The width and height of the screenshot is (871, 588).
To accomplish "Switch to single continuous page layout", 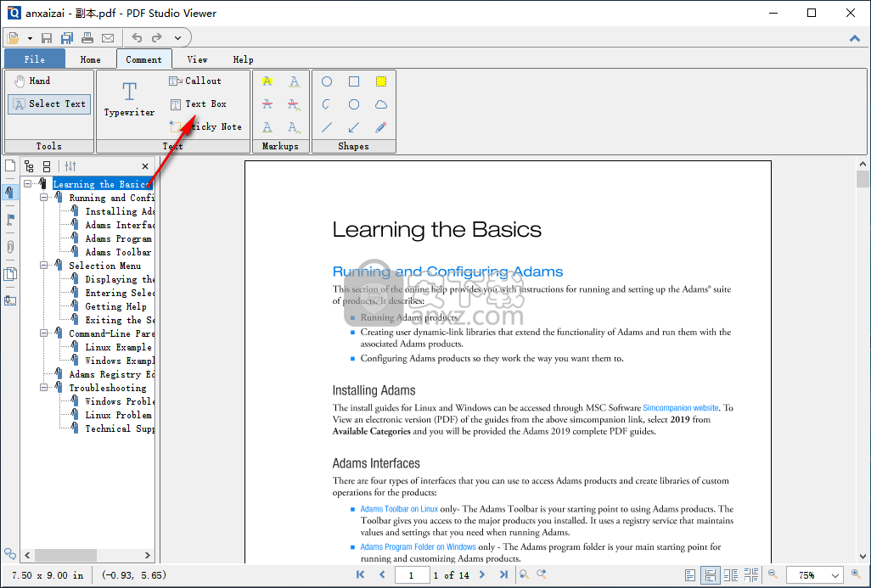I will (710, 575).
